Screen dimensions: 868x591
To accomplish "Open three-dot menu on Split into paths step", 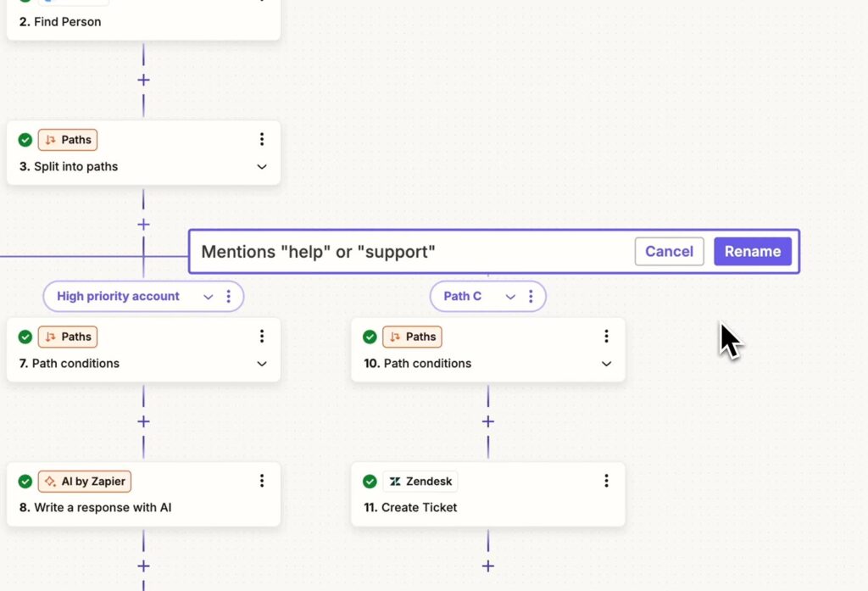I will click(262, 139).
